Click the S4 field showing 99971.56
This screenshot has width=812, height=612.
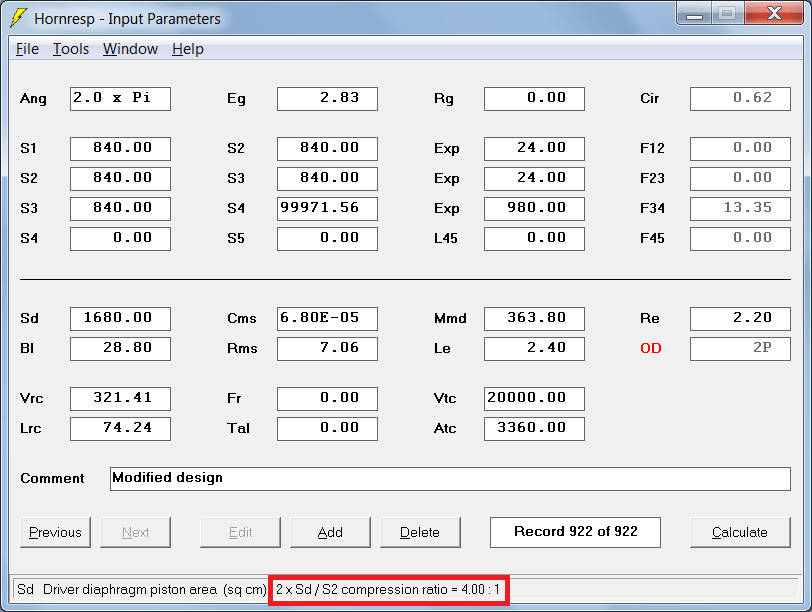point(327,209)
